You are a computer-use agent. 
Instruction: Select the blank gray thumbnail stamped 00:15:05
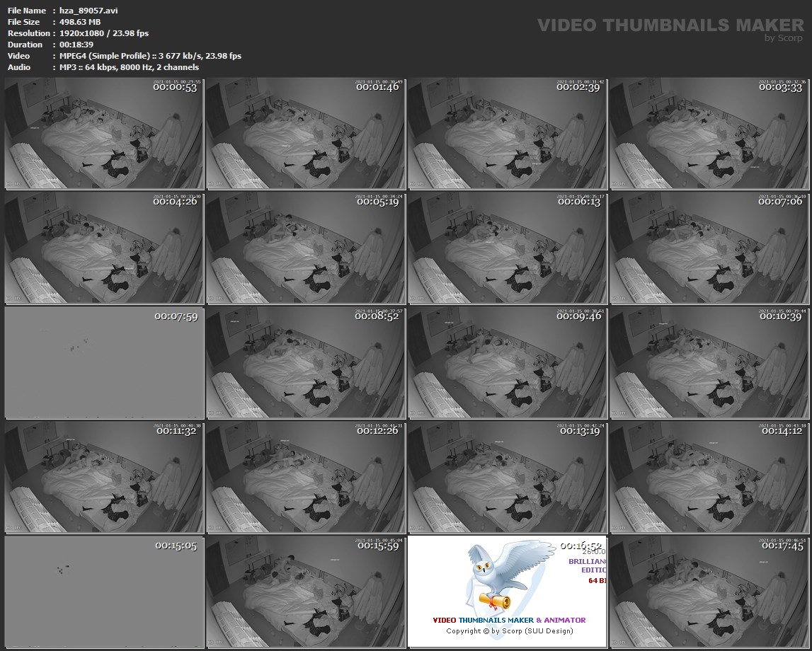(104, 592)
